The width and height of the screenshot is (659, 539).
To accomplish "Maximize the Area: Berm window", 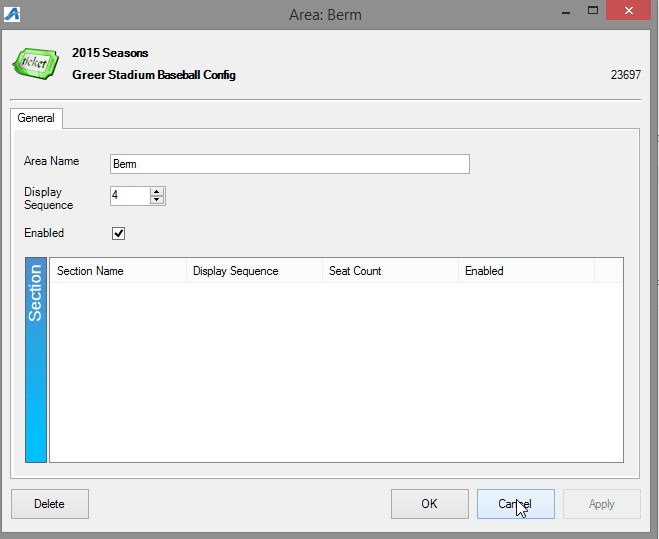I will [593, 11].
